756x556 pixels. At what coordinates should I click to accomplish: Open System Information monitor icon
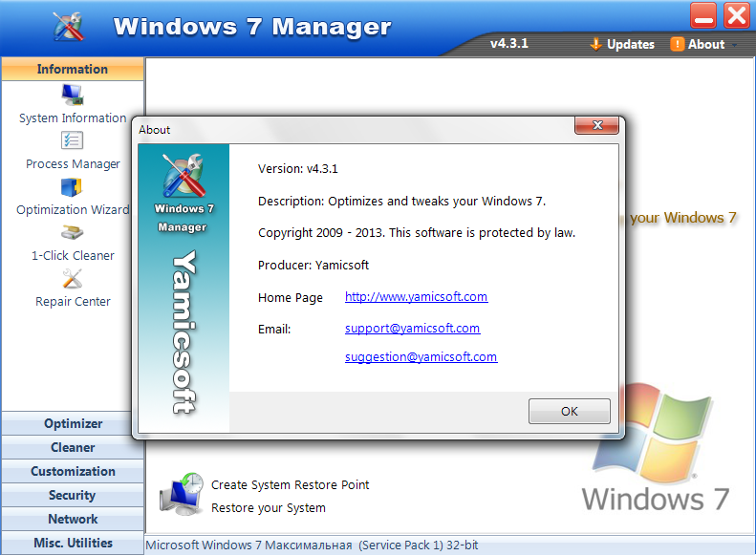coord(73,95)
